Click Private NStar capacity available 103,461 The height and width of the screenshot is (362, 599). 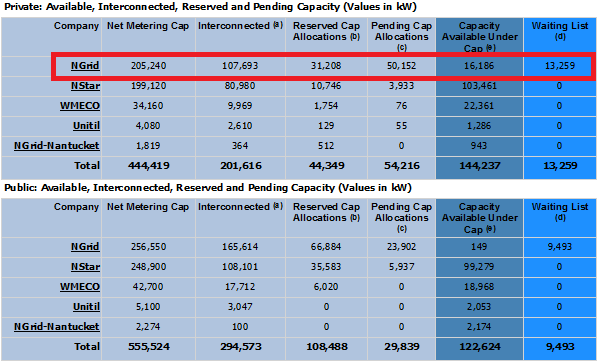[479, 86]
